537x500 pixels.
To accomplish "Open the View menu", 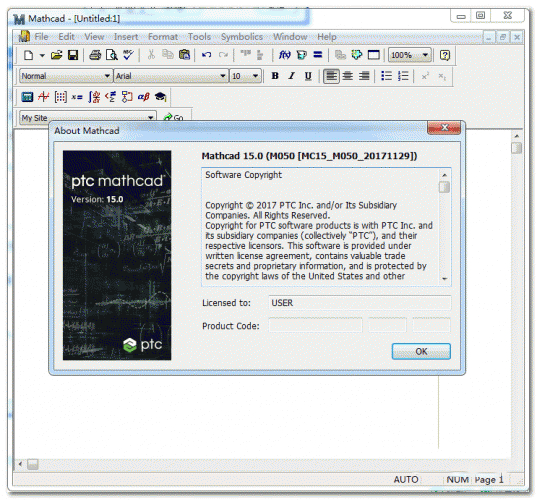I will (94, 37).
